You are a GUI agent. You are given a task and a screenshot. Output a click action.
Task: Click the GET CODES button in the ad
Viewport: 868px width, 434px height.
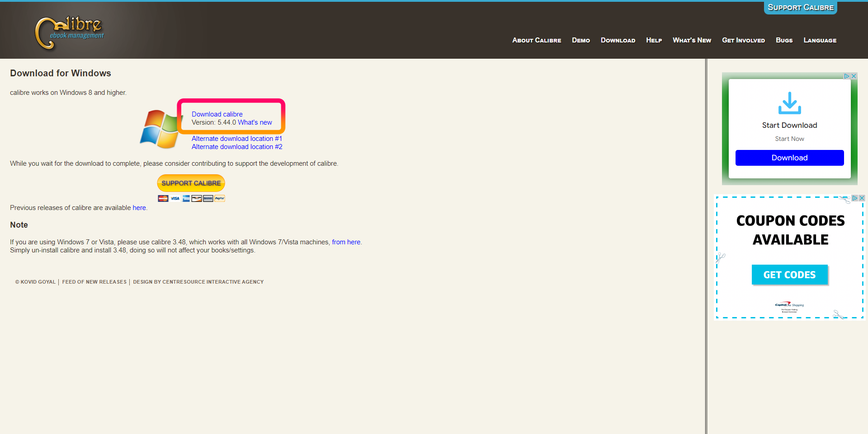point(789,275)
